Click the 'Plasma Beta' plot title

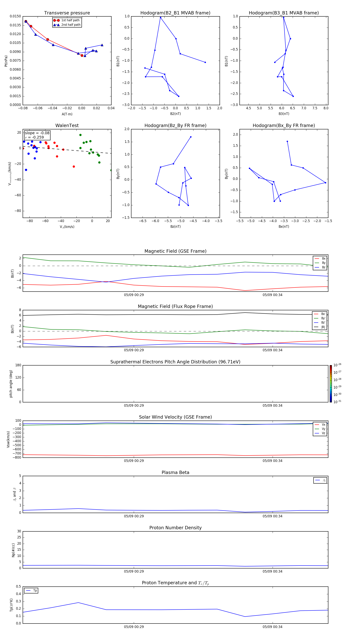click(x=175, y=472)
